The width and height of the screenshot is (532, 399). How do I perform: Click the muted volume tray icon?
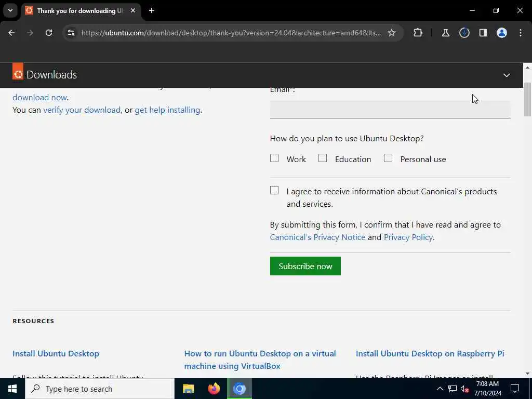pos(464,389)
